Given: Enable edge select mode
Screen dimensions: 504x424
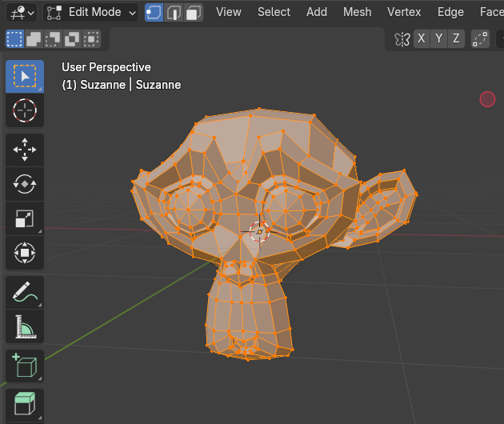Looking at the screenshot, I should click(174, 13).
